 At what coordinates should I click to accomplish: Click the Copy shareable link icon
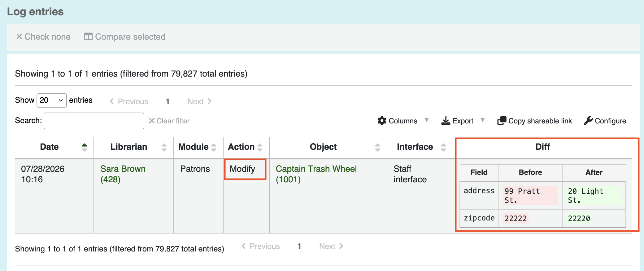502,121
